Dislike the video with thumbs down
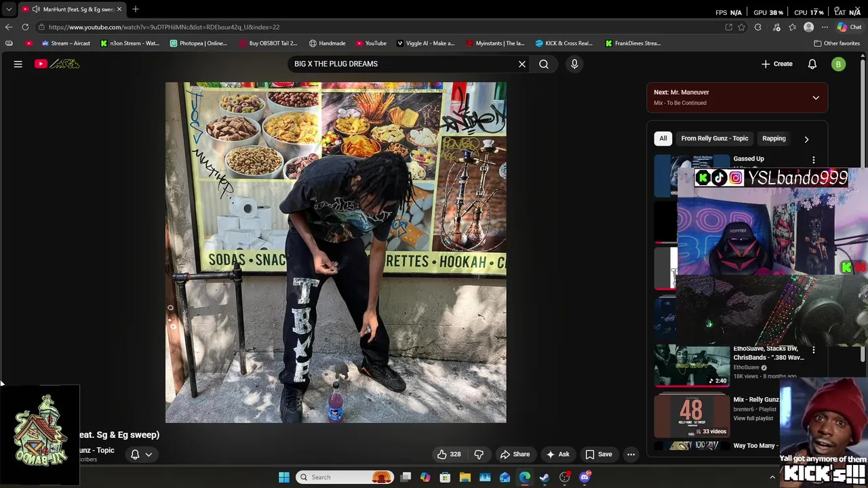 click(479, 454)
